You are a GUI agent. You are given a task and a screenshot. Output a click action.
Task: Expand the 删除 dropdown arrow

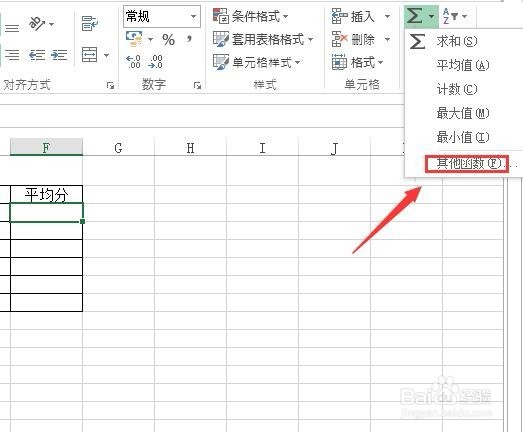tap(387, 40)
